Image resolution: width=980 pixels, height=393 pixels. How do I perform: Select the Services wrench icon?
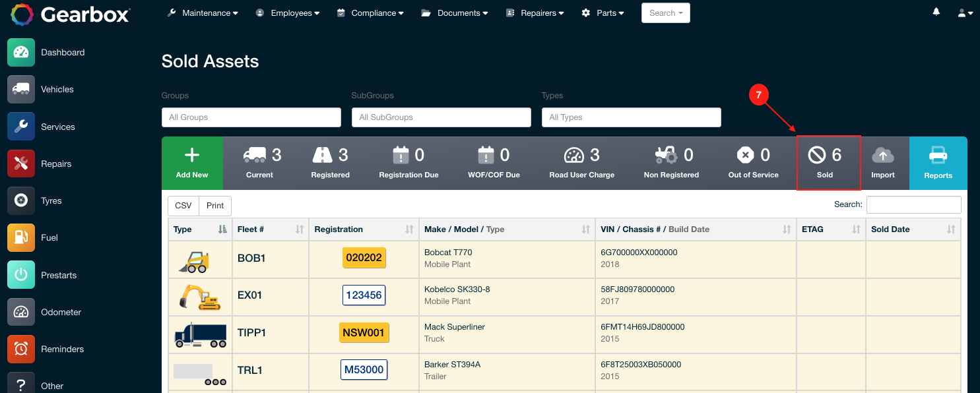click(x=20, y=126)
